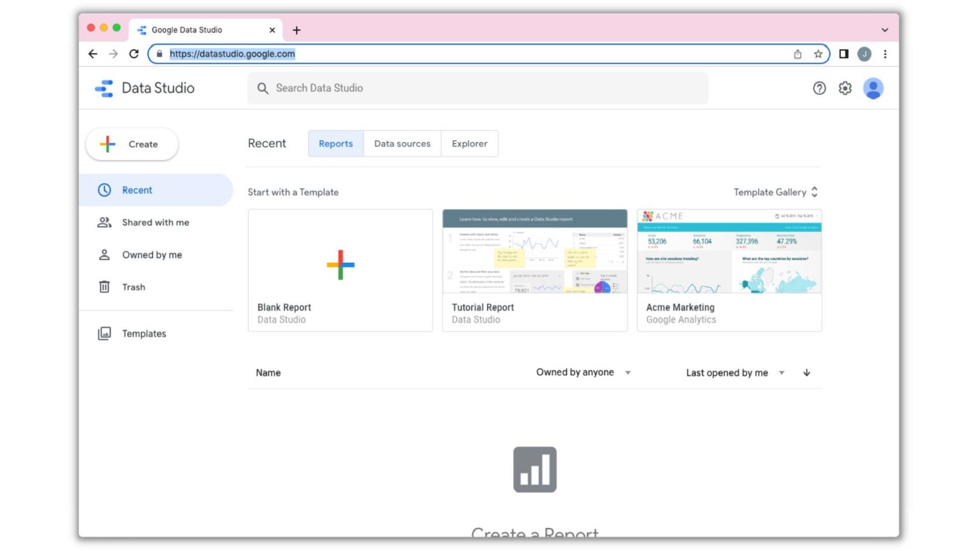Click the Owned by me person icon

pyautogui.click(x=104, y=255)
